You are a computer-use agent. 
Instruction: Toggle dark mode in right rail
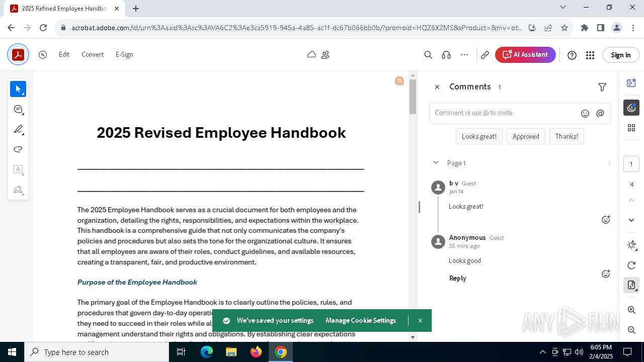[x=631, y=245]
